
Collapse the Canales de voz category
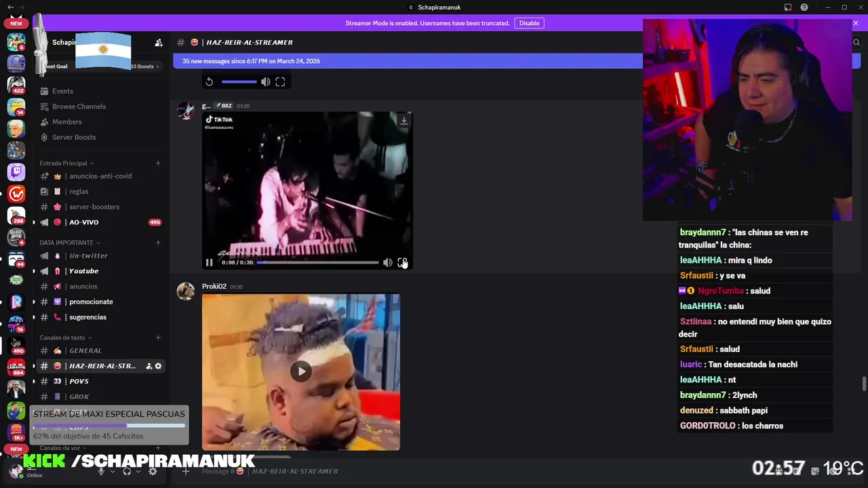click(x=63, y=448)
